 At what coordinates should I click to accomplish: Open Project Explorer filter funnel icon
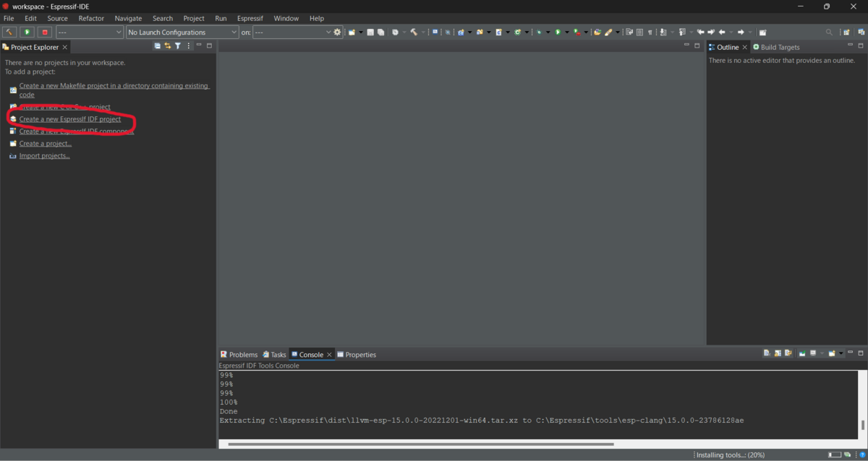[x=178, y=46]
